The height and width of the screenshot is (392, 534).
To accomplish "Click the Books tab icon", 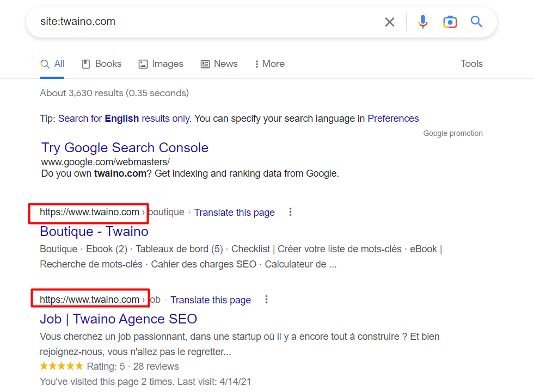I will pos(85,64).
